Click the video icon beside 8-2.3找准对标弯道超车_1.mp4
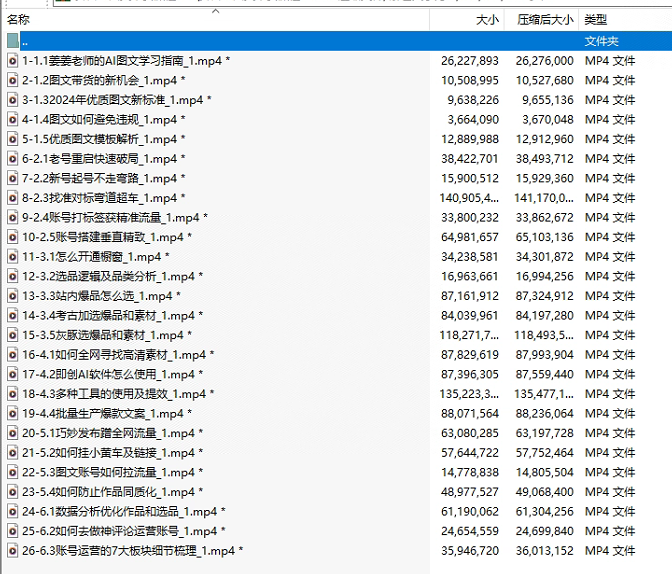672x574 pixels. [13, 198]
